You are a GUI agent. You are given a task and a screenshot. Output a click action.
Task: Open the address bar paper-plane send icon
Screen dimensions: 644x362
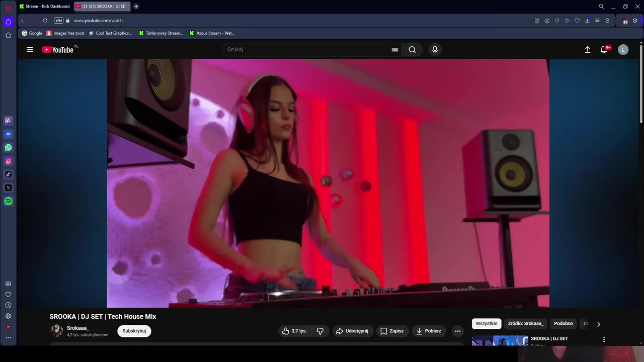[567, 21]
